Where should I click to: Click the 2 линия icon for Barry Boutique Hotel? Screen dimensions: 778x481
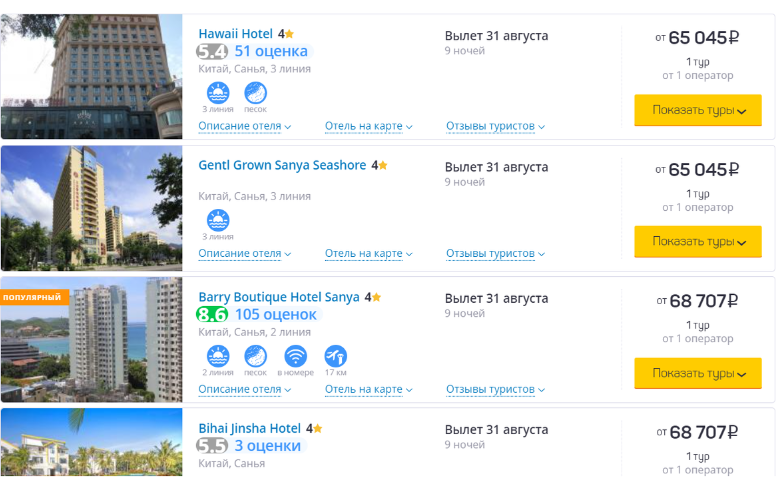[x=218, y=356]
